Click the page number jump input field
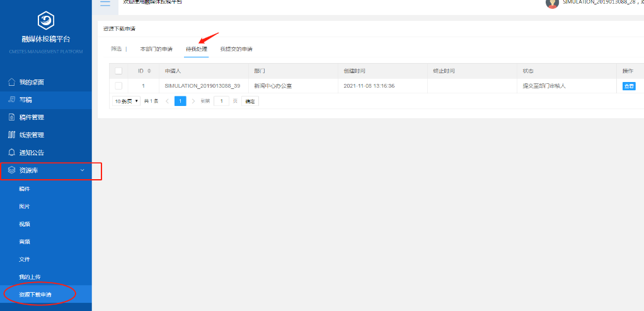This screenshot has height=311, width=644. [x=221, y=101]
